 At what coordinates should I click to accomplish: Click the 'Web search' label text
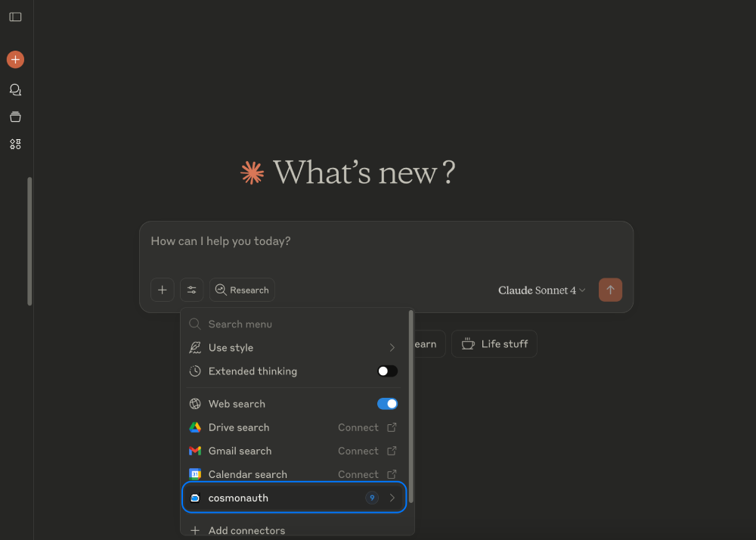[237, 404]
